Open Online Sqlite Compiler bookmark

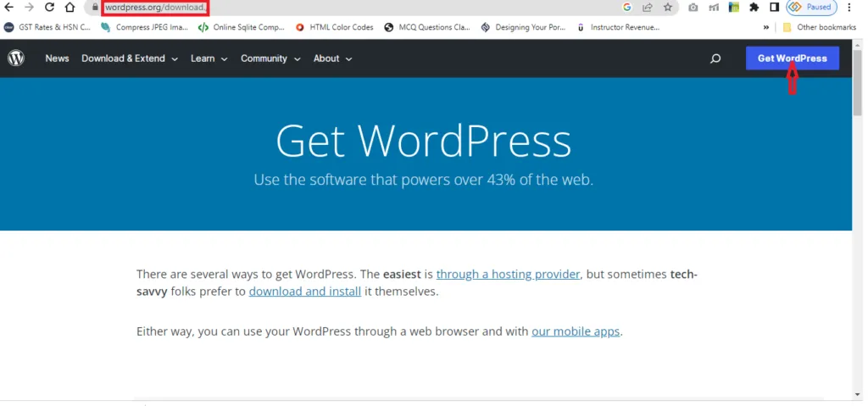click(x=242, y=27)
